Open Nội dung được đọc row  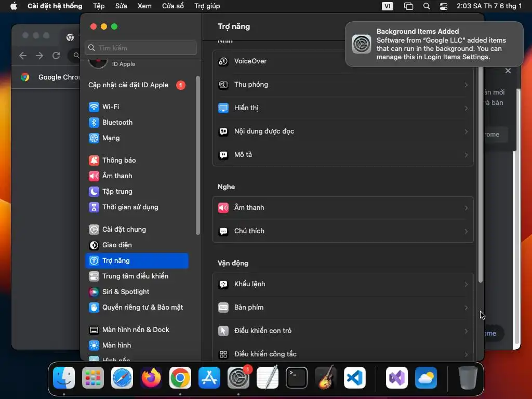[x=343, y=131]
